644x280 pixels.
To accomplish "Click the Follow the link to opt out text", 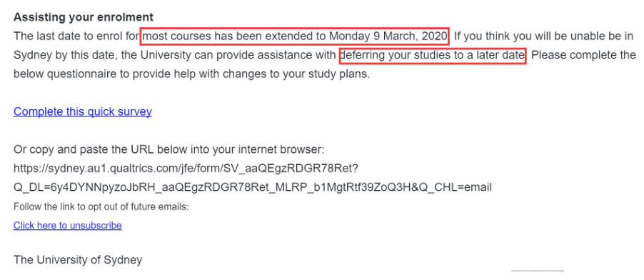I will (x=101, y=207).
